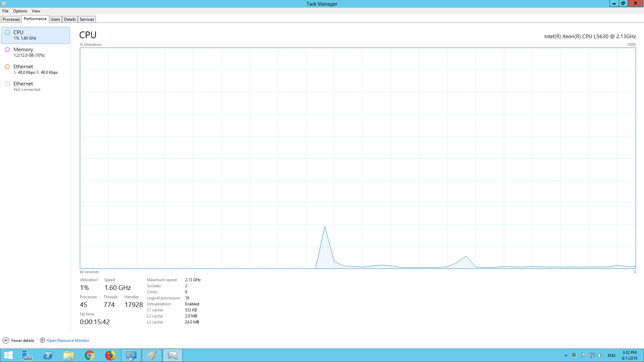The image size is (644, 362).
Task: Open the ENG language selector
Action: coord(611,355)
